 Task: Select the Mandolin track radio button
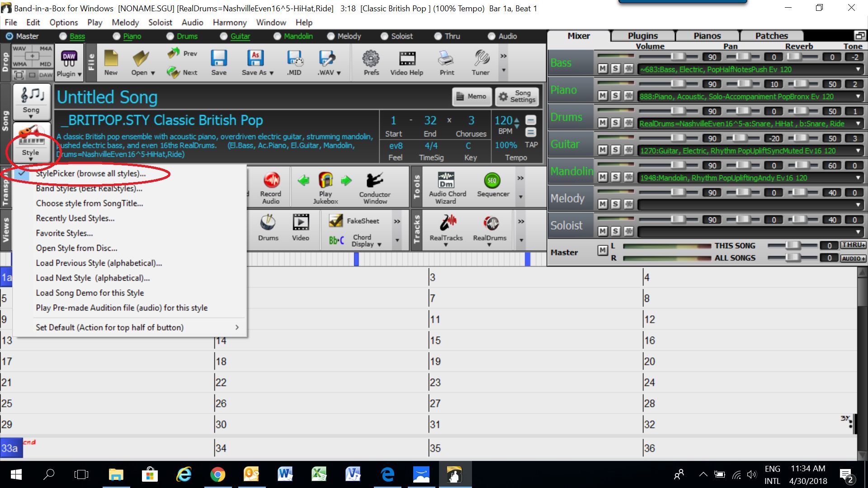tap(278, 36)
